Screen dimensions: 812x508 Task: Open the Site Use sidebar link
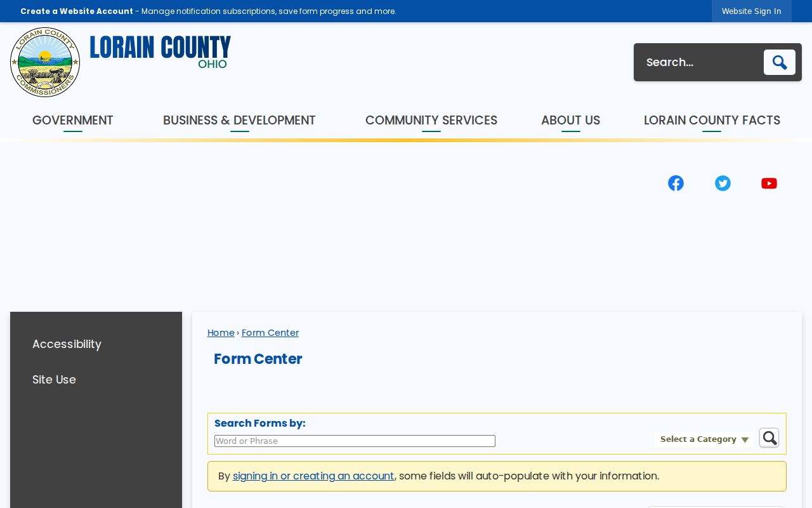[54, 379]
